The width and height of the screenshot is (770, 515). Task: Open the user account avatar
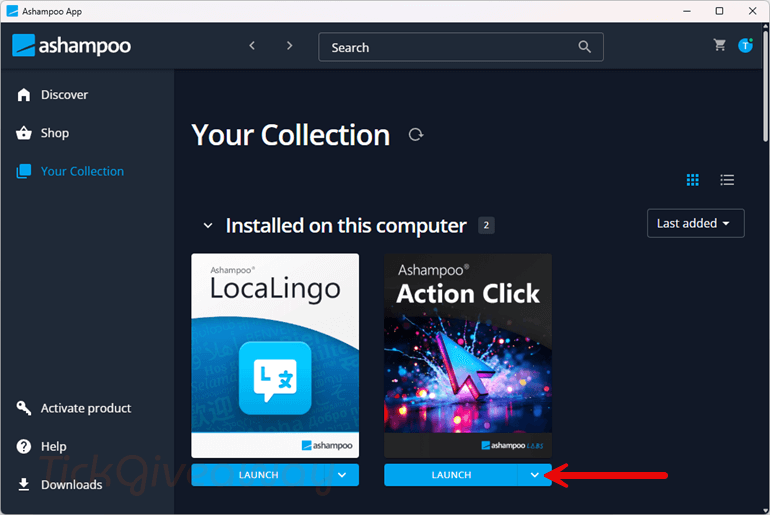click(x=745, y=45)
